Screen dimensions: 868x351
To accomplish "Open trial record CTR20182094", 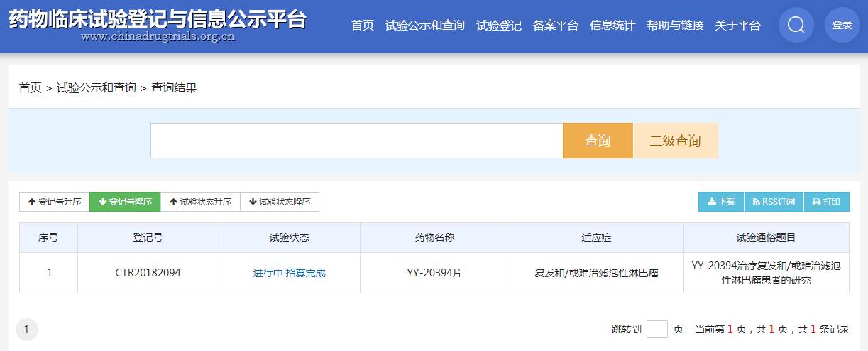I will point(148,273).
